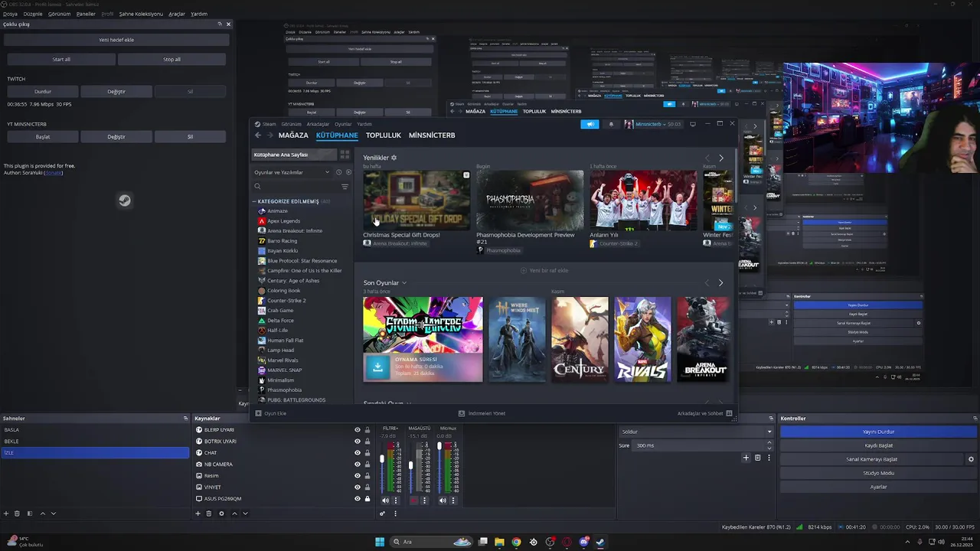Adjust FİLTRE+ volume slider
The width and height of the screenshot is (980, 551).
pos(382,459)
